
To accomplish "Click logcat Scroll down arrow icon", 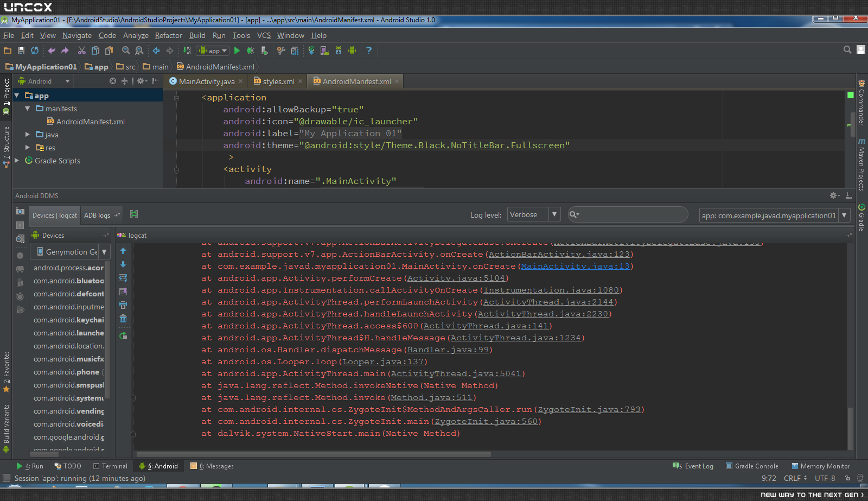I will 123,264.
